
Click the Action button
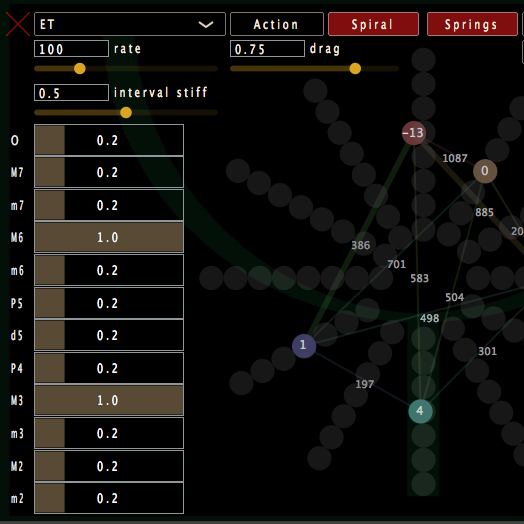click(277, 24)
